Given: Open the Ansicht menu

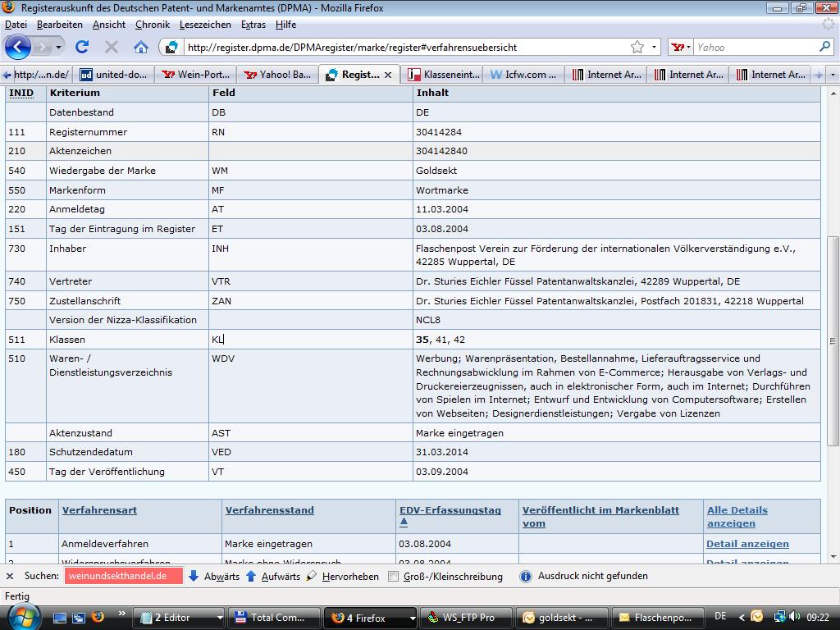Looking at the screenshot, I should (x=109, y=25).
